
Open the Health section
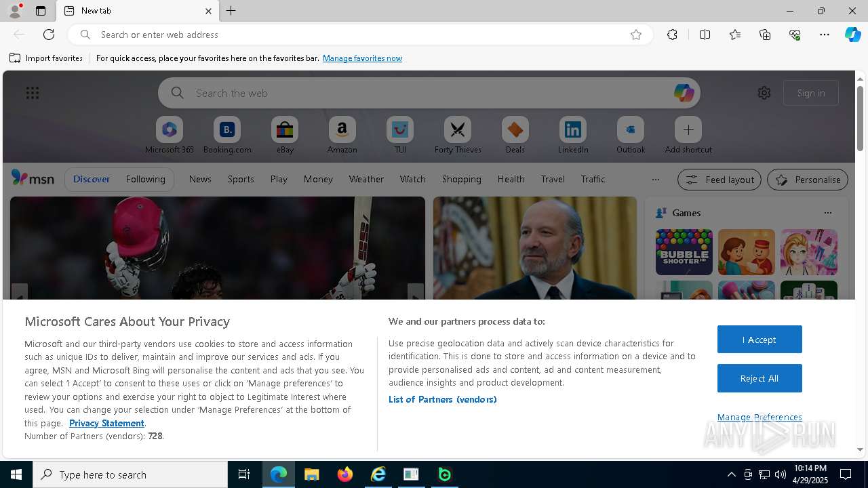[x=511, y=179]
